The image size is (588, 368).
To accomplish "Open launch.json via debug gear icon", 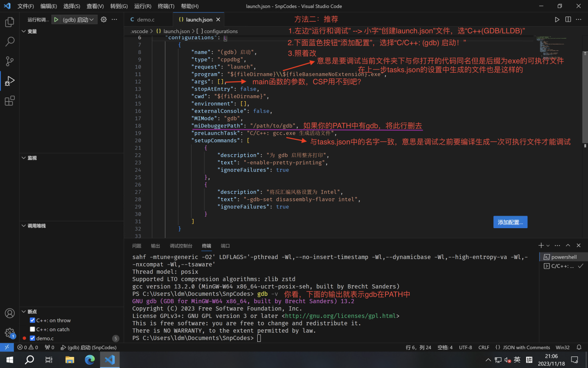I will click(104, 20).
